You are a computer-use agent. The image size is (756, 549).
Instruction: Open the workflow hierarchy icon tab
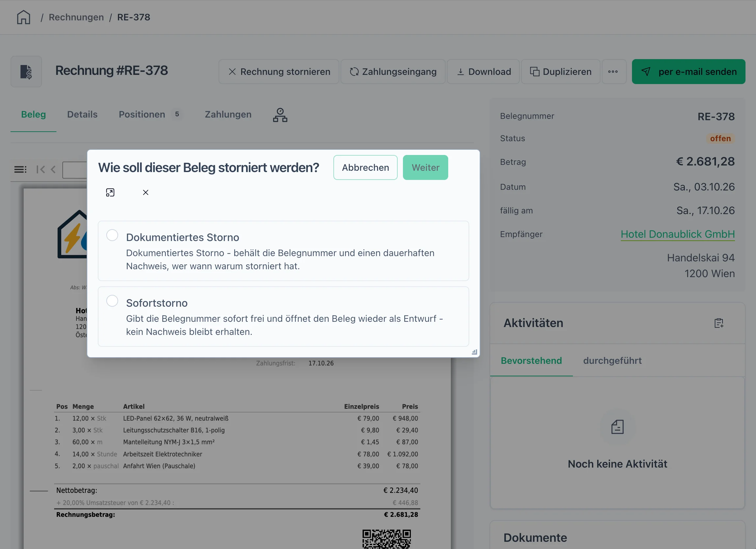(x=280, y=115)
